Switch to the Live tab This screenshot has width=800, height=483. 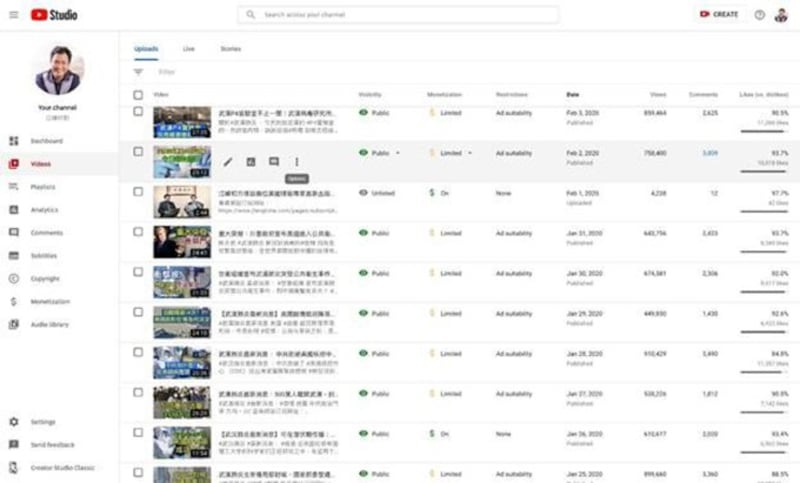point(188,48)
